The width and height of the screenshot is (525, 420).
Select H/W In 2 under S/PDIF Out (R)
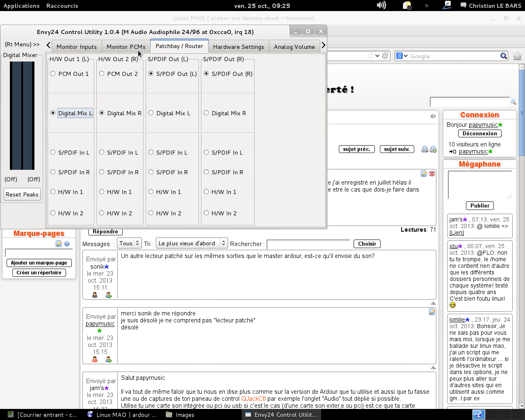206,213
